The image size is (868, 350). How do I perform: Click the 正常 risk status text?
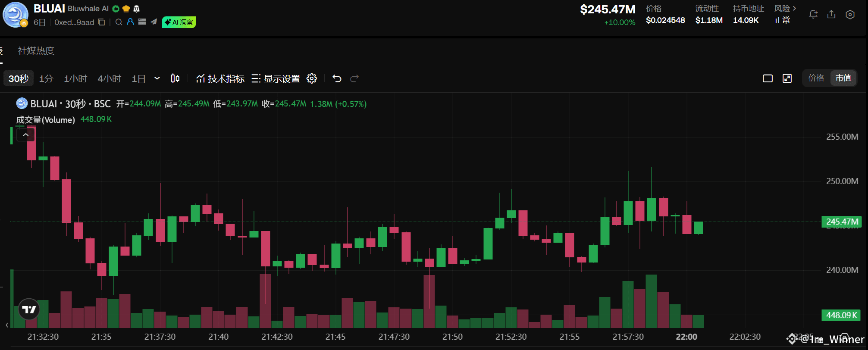pos(782,20)
